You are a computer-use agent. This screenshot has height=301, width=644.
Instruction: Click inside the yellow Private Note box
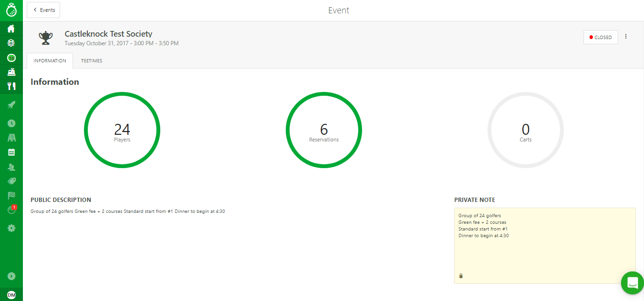pyautogui.click(x=544, y=252)
